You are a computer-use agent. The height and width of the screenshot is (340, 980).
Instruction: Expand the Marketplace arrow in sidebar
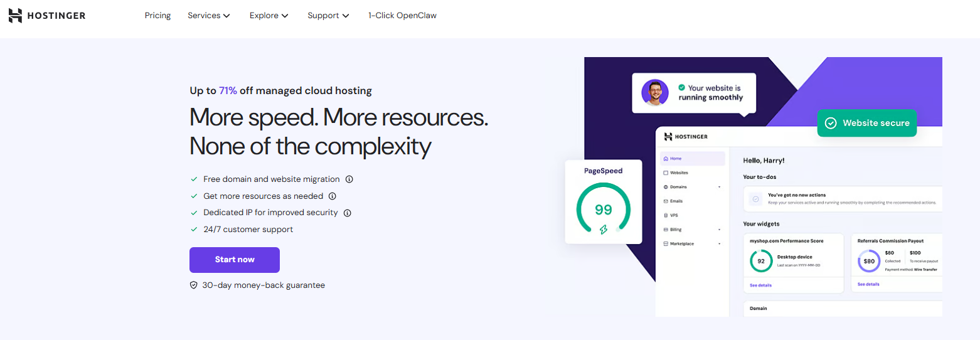(x=720, y=244)
